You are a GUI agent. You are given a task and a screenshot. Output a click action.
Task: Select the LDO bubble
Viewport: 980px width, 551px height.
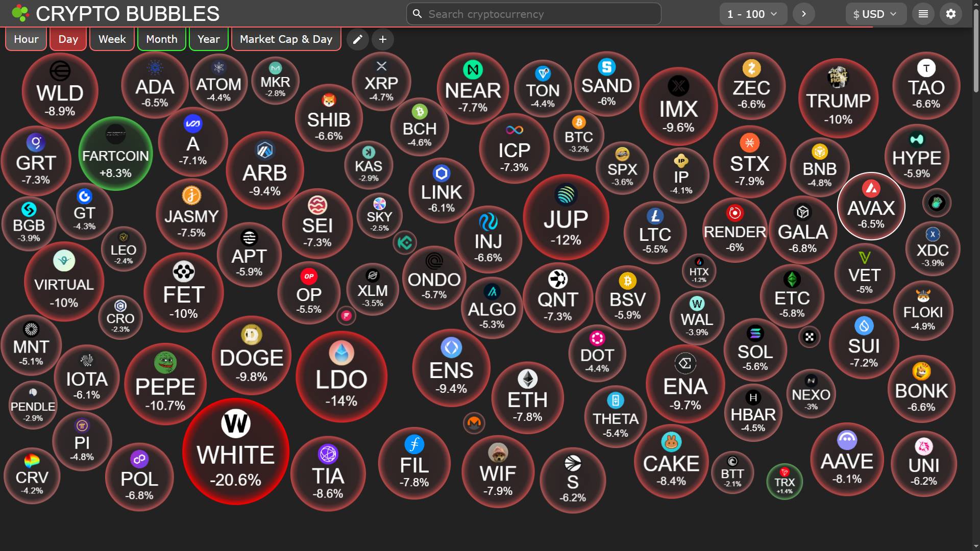(x=341, y=377)
